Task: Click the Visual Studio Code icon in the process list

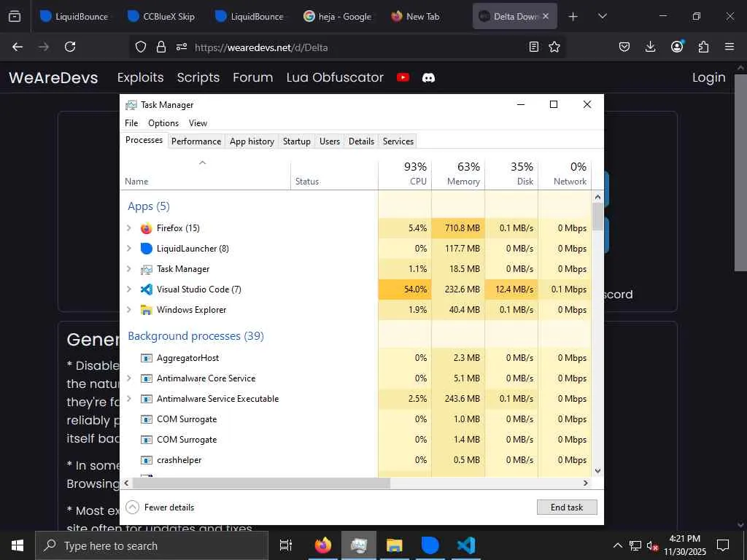Action: pos(146,289)
